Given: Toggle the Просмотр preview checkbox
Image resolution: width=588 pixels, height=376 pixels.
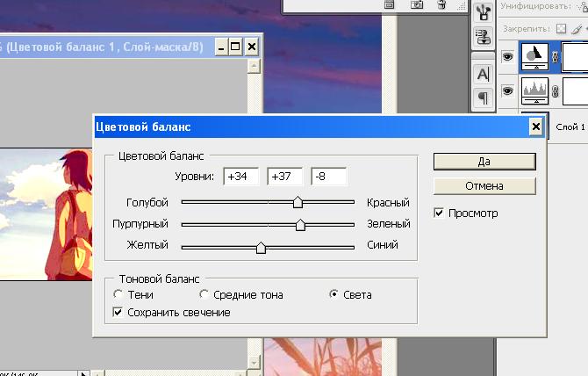Looking at the screenshot, I should 439,213.
